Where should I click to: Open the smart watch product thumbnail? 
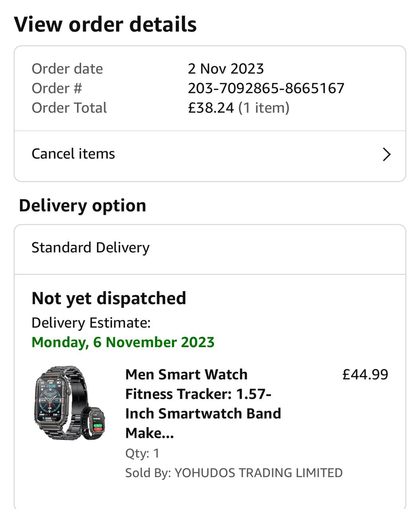(x=69, y=402)
